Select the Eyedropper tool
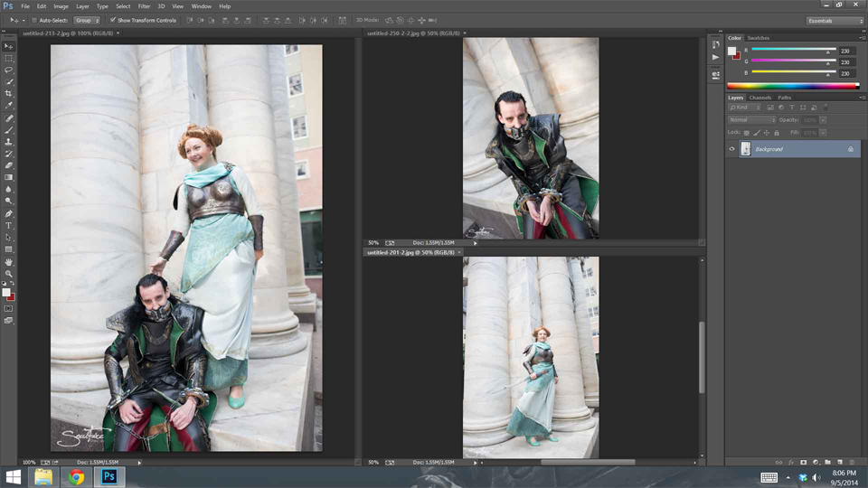Viewport: 868px width, 488px height. point(8,105)
